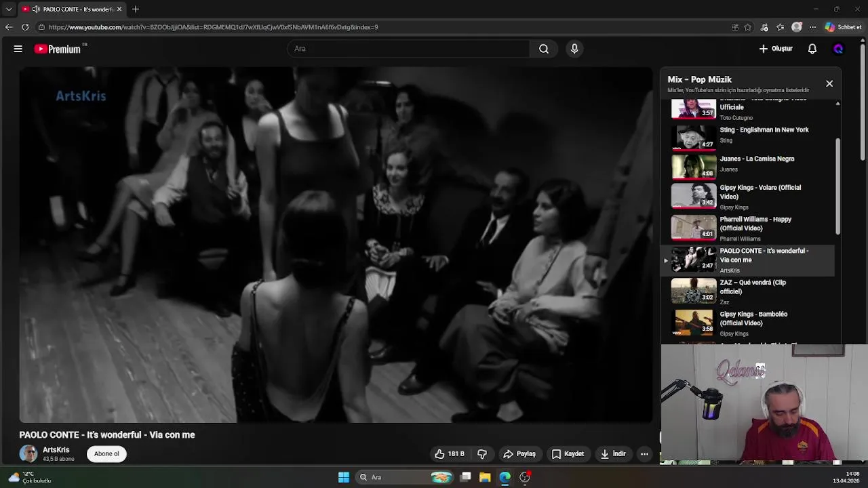Play Gipsy Kings - Volare from playlist

pos(749,197)
